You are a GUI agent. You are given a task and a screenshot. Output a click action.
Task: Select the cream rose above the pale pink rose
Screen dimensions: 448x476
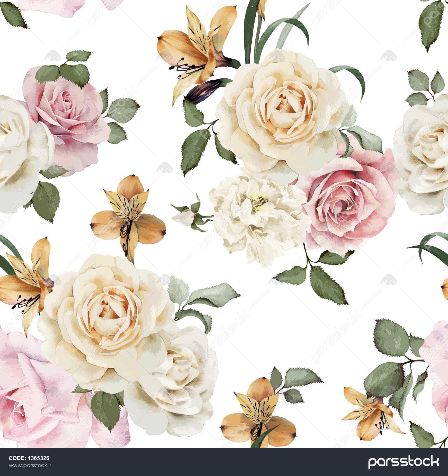[x=106, y=311]
